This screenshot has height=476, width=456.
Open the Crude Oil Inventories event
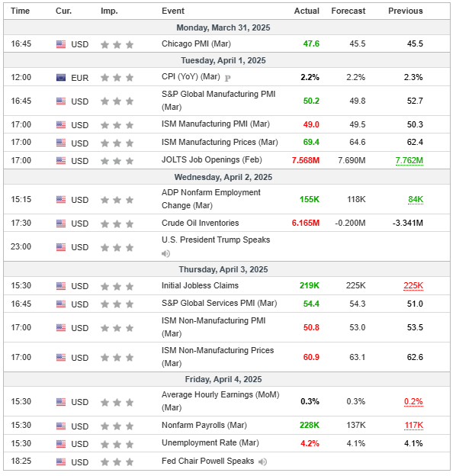click(x=201, y=223)
